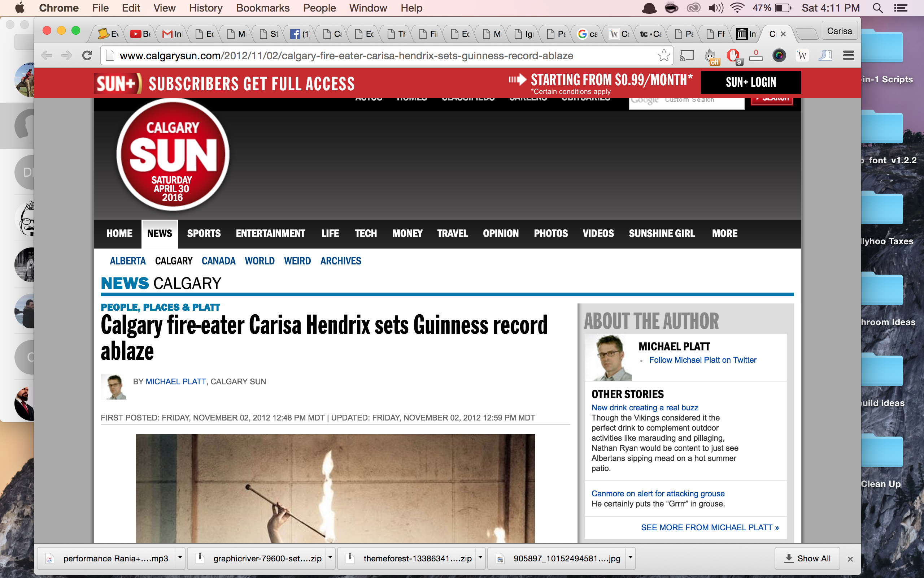The height and width of the screenshot is (578, 924).
Task: Open the People menu
Action: click(319, 8)
